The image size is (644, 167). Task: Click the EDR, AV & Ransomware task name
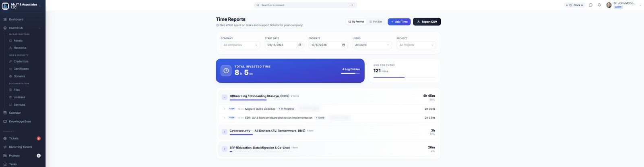pyautogui.click(x=279, y=118)
